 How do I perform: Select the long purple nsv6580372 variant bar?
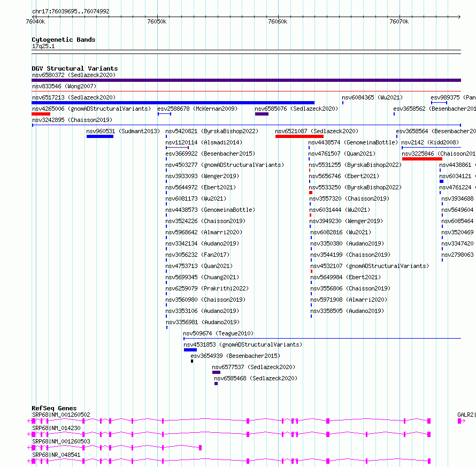tap(246, 80)
